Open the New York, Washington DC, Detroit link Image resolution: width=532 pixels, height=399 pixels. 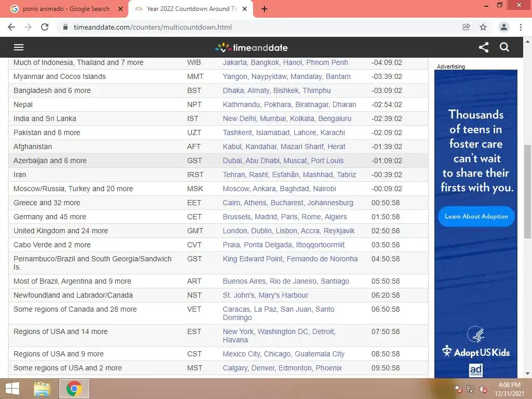(279, 336)
